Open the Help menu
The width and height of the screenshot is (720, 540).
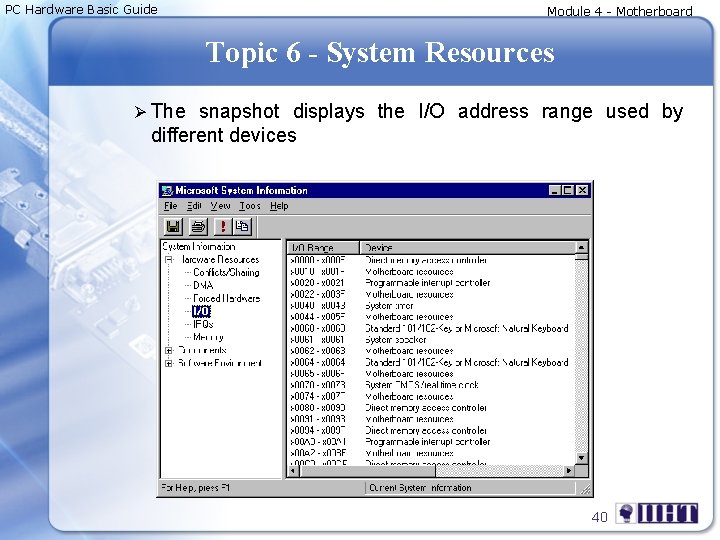pos(279,206)
